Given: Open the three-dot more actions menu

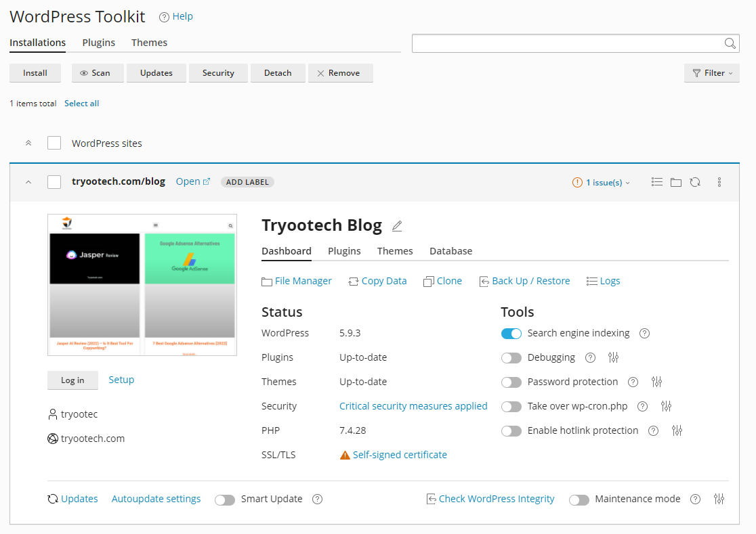Looking at the screenshot, I should pos(719,182).
